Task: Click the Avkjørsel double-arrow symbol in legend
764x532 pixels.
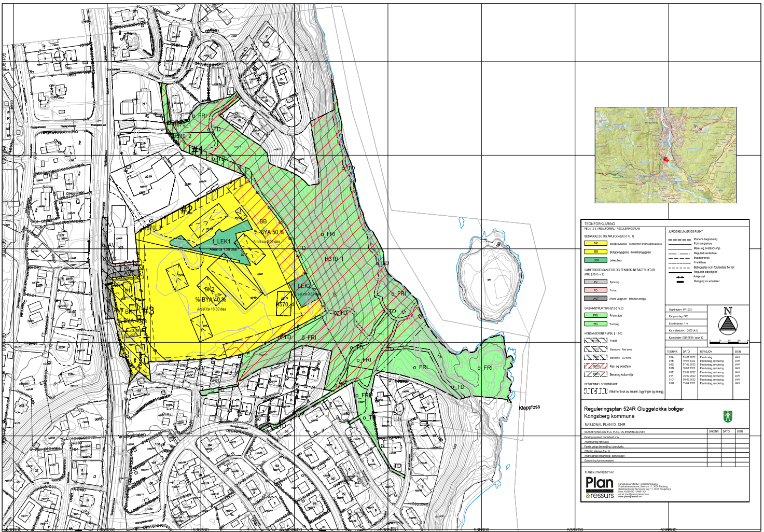Action: pyautogui.click(x=679, y=276)
